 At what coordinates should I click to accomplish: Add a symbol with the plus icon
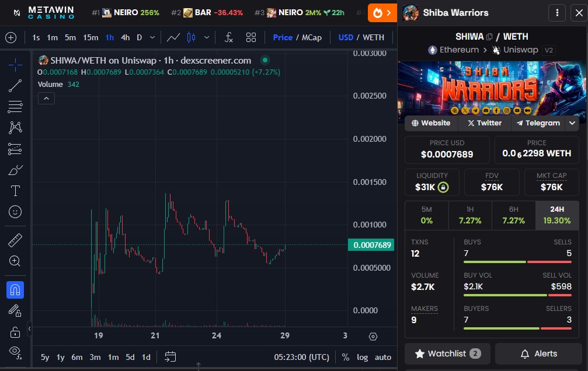tap(11, 37)
